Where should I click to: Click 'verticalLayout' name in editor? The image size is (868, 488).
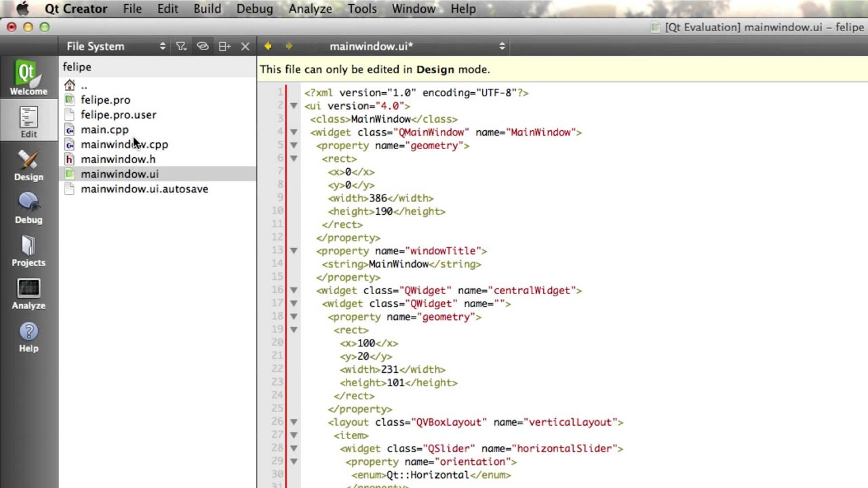tap(570, 422)
